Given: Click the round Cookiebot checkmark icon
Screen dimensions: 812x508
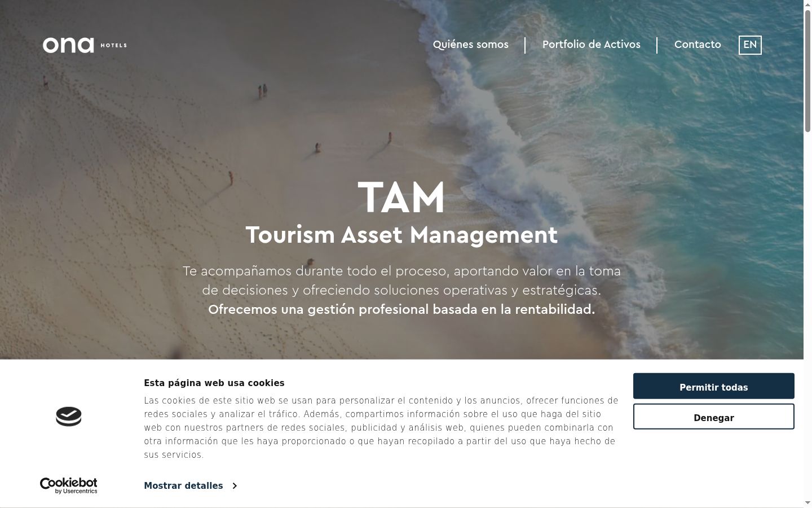Looking at the screenshot, I should click(x=69, y=416).
